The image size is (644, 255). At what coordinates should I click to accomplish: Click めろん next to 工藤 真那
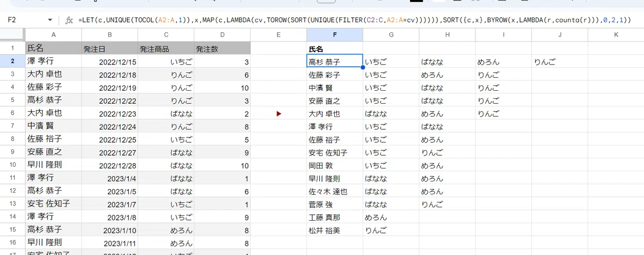click(391, 217)
